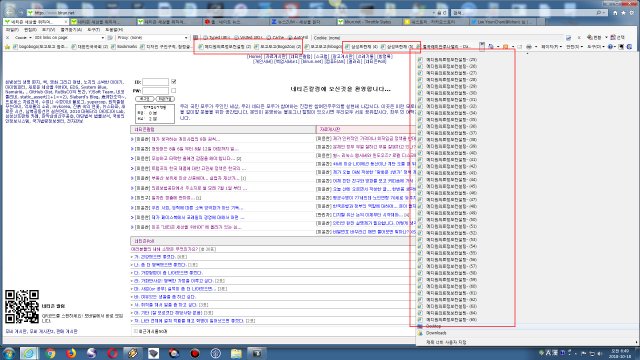Click the Print icon in command bar
Screen dimensions: 640x360
[x=529, y=47]
